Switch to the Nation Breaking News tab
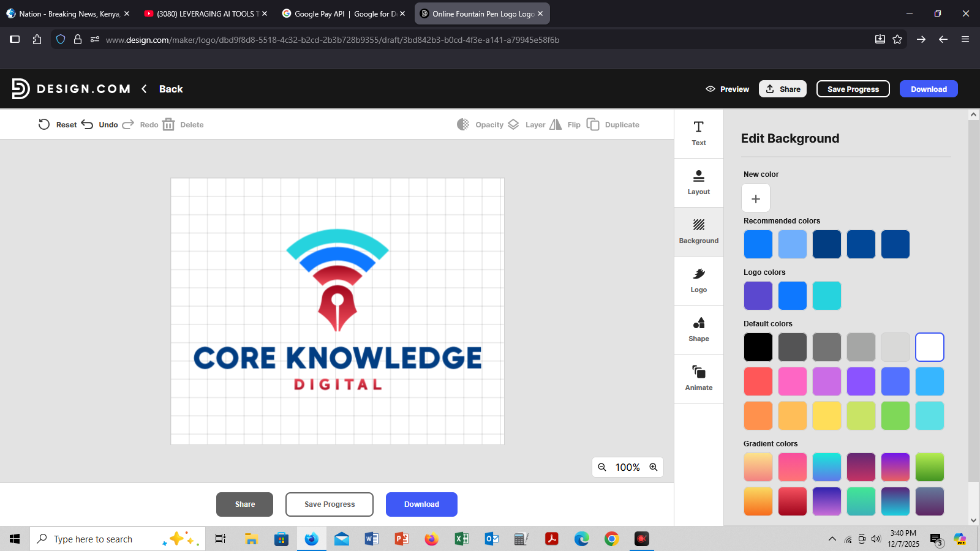The image size is (980, 551). click(69, 13)
